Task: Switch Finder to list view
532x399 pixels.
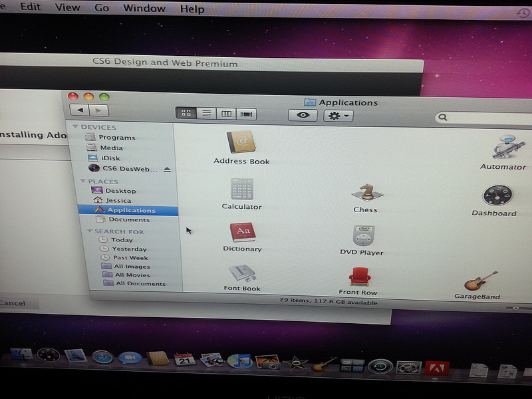Action: 206,113
